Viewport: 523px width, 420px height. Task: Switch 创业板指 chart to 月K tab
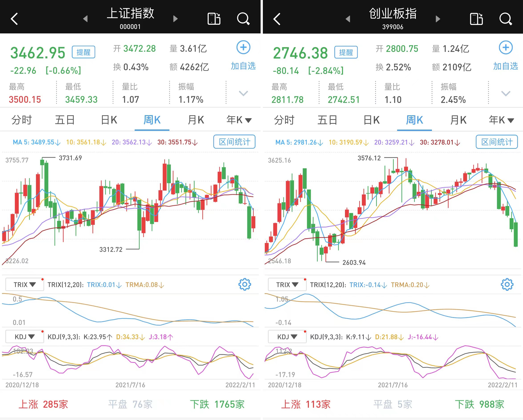(x=458, y=120)
